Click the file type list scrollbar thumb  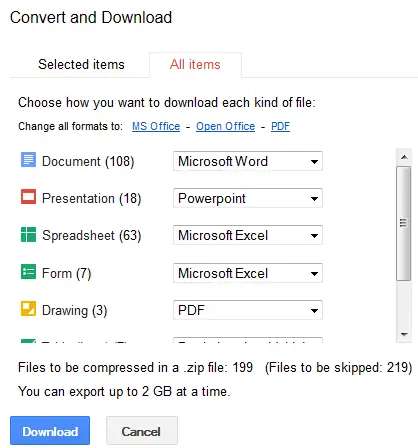404,223
